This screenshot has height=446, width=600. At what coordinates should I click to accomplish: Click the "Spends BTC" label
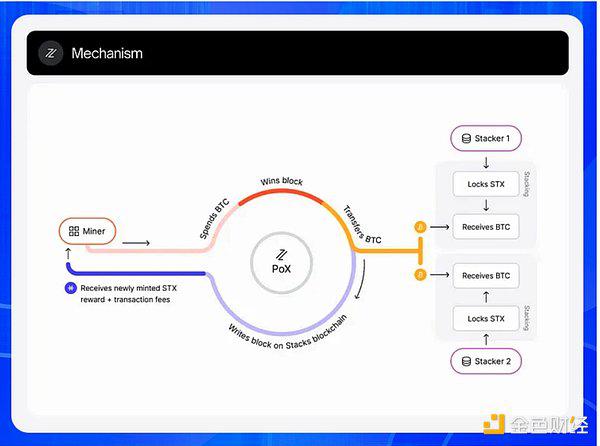click(214, 218)
